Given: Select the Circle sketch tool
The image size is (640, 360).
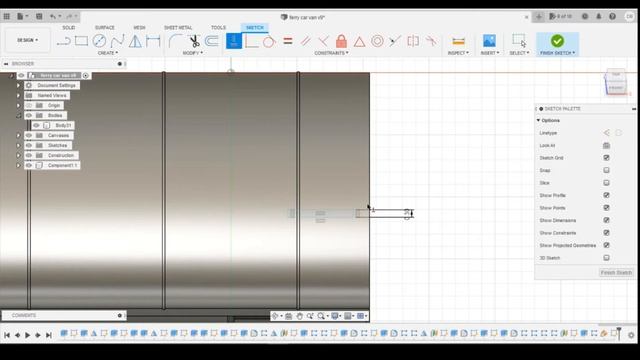Looking at the screenshot, I should point(99,41).
